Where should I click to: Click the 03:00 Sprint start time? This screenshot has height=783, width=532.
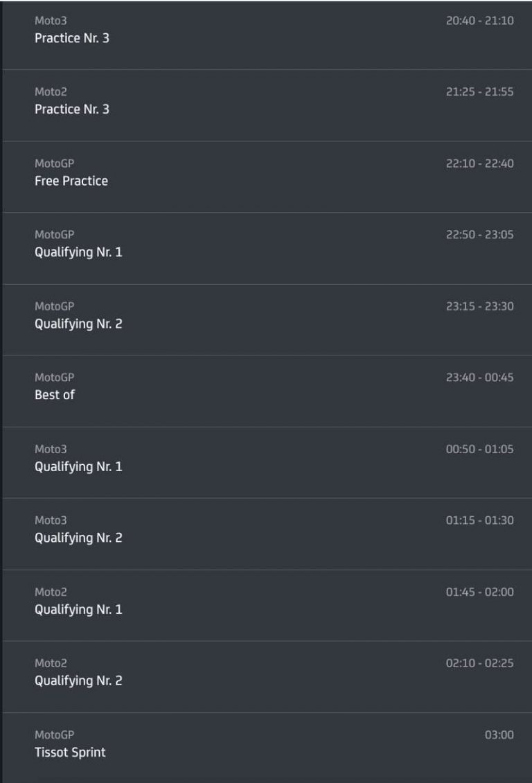tap(499, 734)
